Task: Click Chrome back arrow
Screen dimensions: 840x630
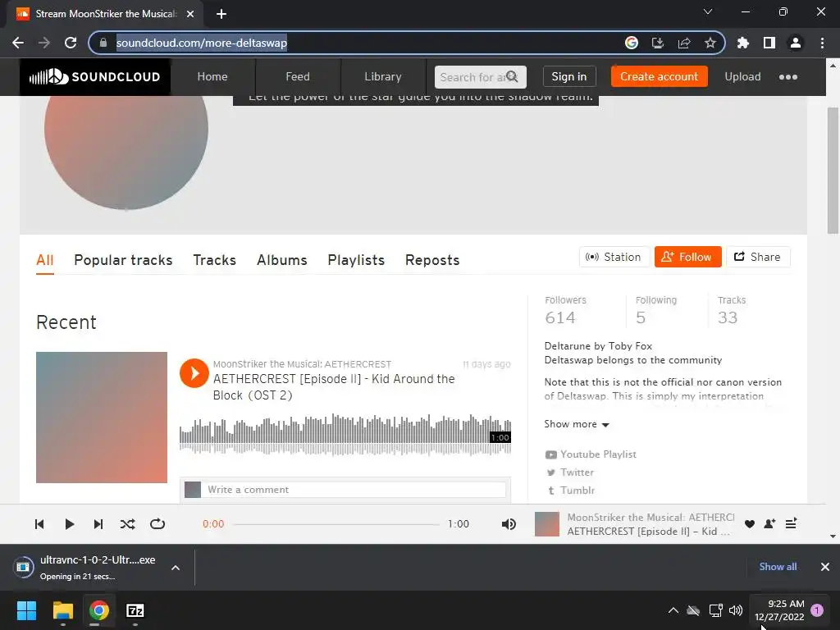Action: coord(18,43)
